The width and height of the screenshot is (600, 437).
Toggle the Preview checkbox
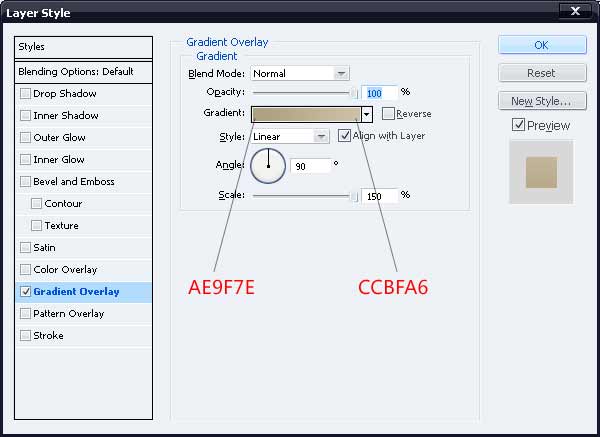tap(518, 125)
